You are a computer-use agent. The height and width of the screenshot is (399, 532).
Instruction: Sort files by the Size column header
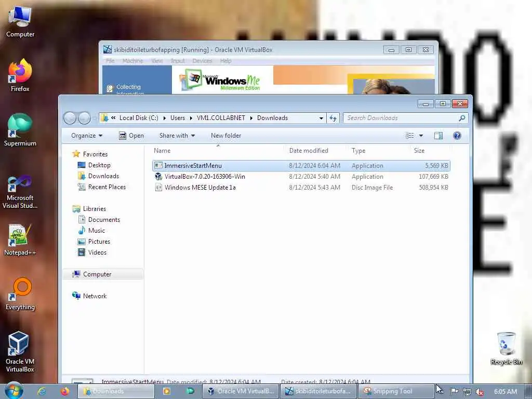tap(430, 151)
